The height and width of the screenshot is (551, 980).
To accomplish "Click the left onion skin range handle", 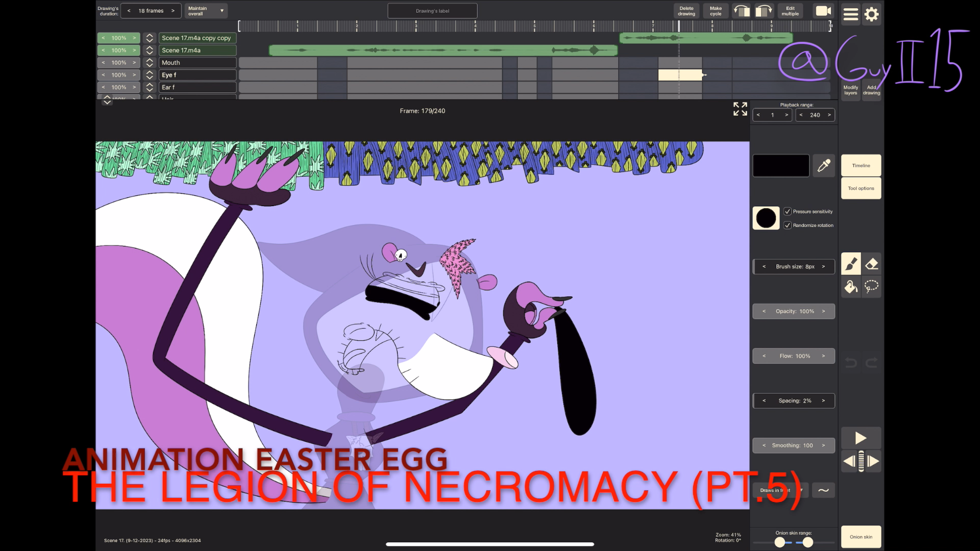I will [x=780, y=542].
